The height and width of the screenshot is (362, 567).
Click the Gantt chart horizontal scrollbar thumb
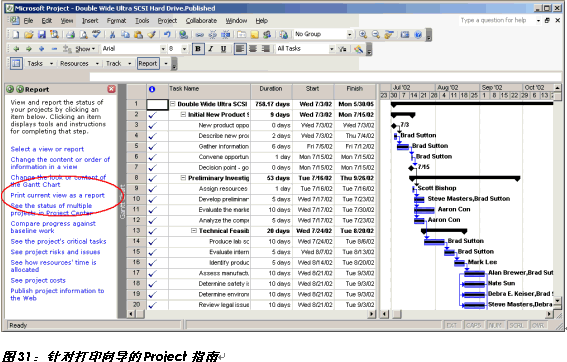click(397, 314)
